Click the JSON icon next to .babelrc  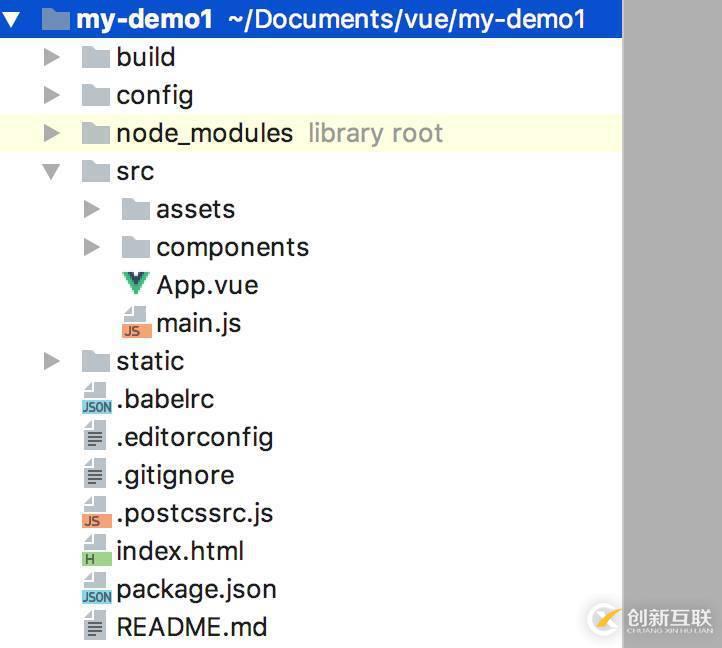pyautogui.click(x=96, y=399)
